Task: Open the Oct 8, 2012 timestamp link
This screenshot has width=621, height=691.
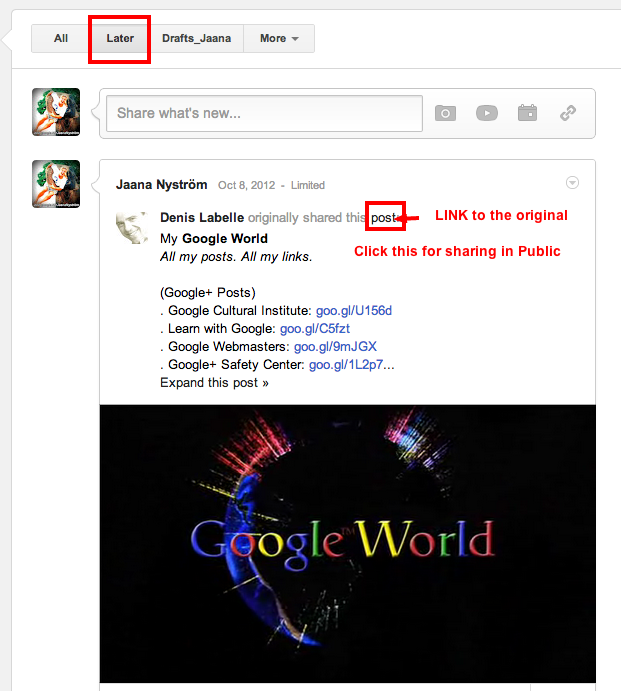Action: coord(246,185)
